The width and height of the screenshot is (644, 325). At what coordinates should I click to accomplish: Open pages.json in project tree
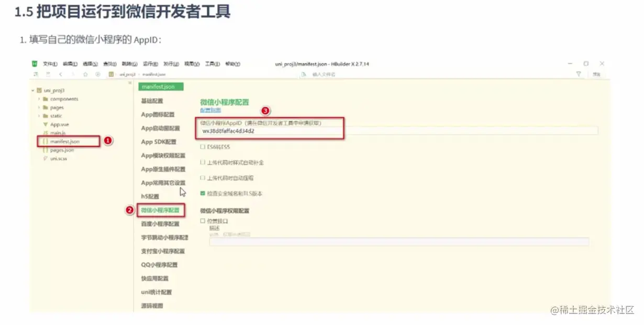point(62,150)
